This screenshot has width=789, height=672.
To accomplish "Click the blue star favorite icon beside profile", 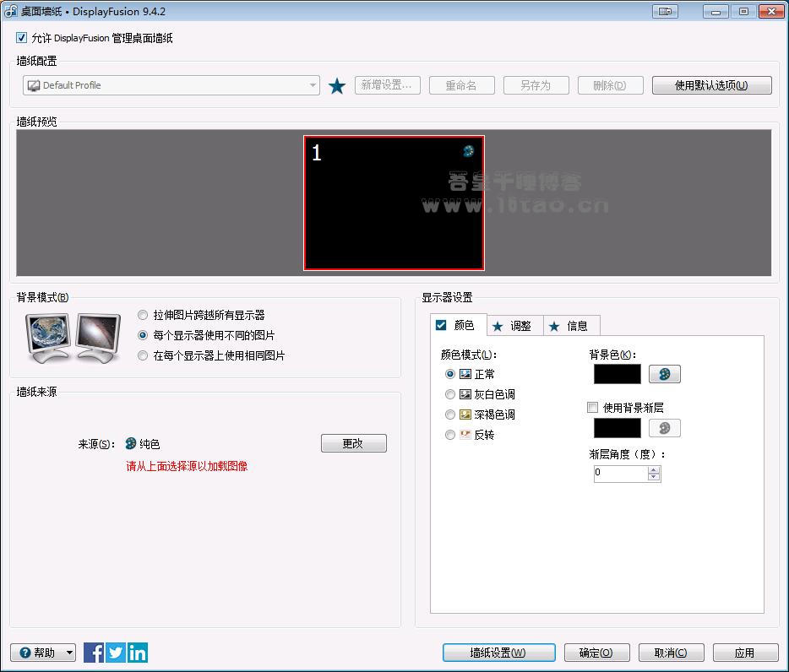I will 337,86.
